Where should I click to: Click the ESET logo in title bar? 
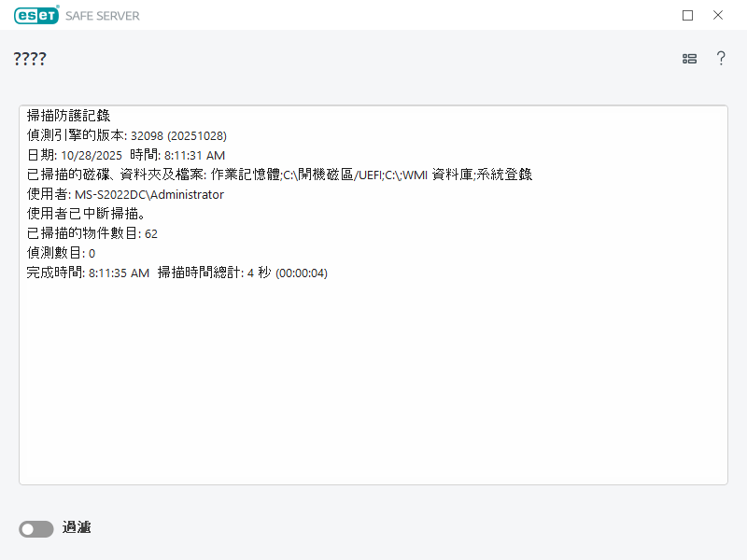(36, 15)
